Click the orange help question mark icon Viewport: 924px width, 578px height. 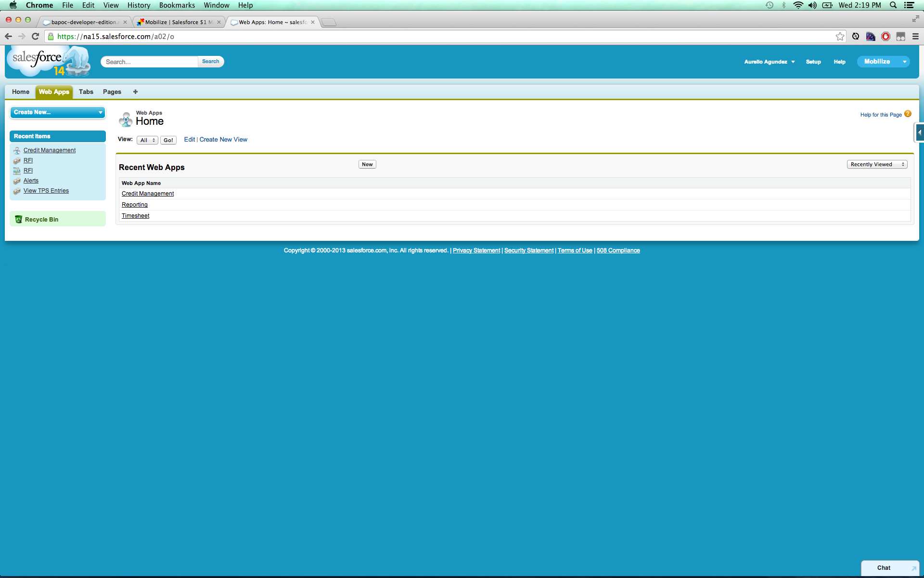coord(908,114)
